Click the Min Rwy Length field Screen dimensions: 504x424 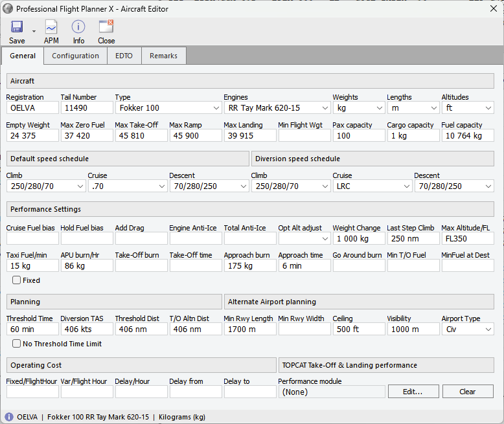[250, 329]
